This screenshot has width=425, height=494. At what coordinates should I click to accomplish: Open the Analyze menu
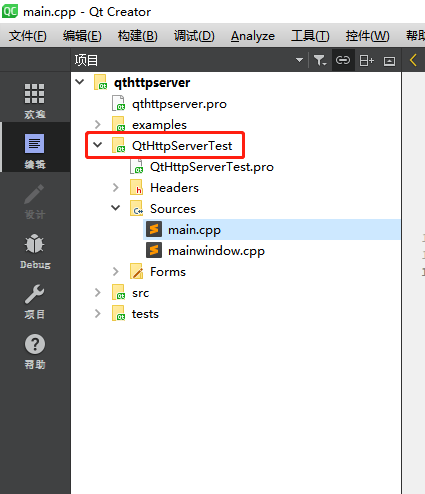coord(253,36)
